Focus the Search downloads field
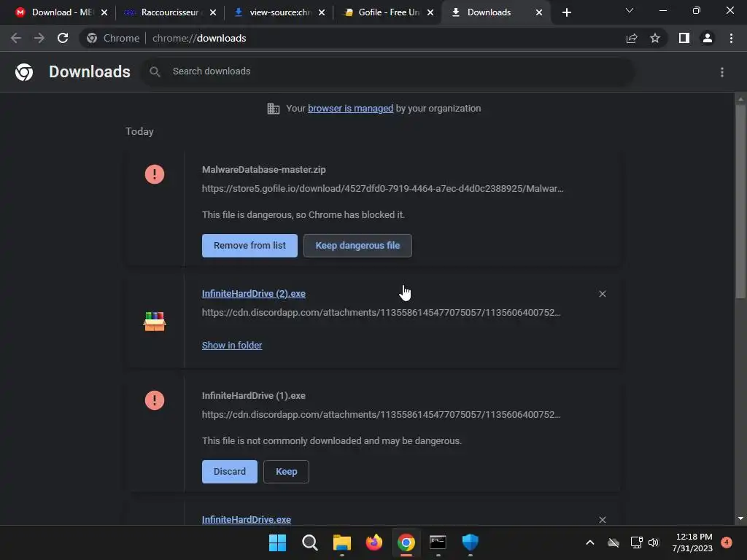 click(x=388, y=72)
